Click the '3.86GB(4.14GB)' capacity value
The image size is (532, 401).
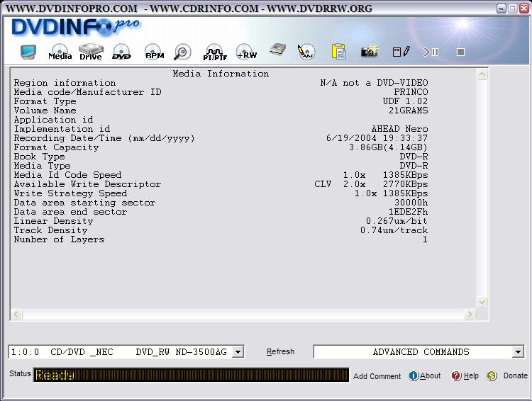pos(388,147)
